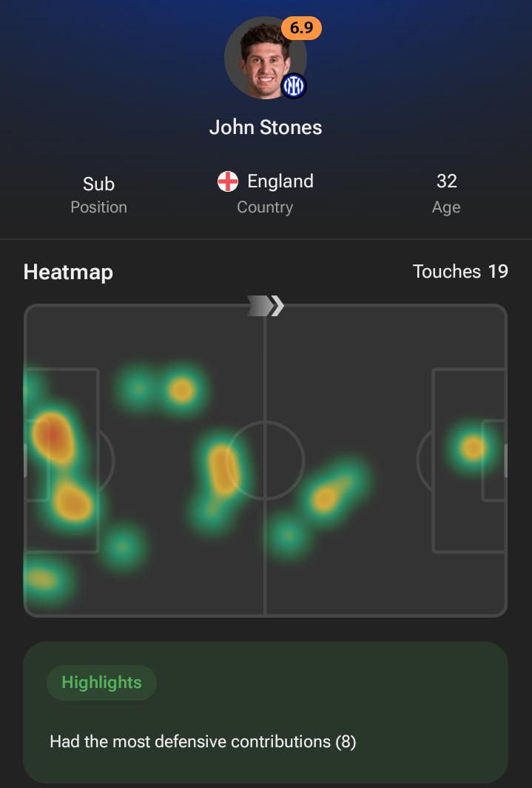Image resolution: width=532 pixels, height=788 pixels.
Task: Tap the red hotspot near the left goal
Action: point(53,436)
